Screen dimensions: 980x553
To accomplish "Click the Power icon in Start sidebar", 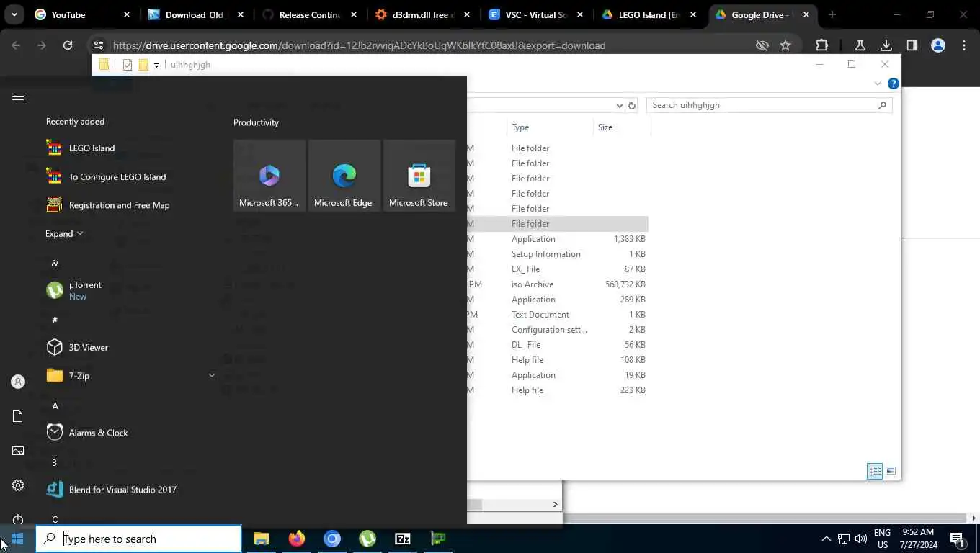I will coord(18,519).
